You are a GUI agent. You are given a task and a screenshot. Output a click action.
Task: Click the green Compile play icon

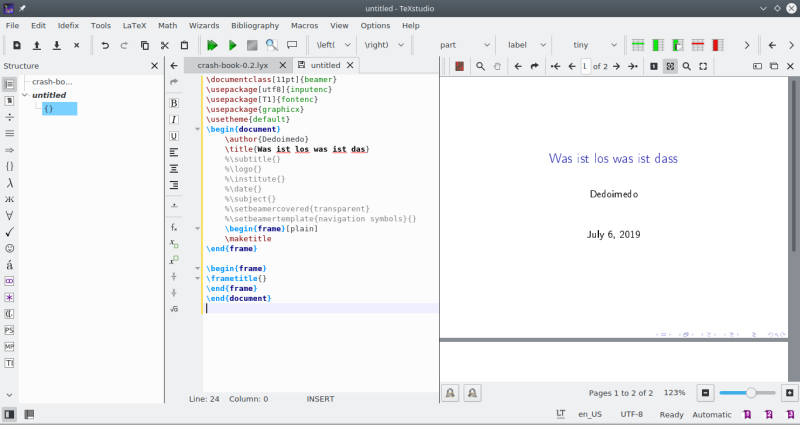(232, 45)
